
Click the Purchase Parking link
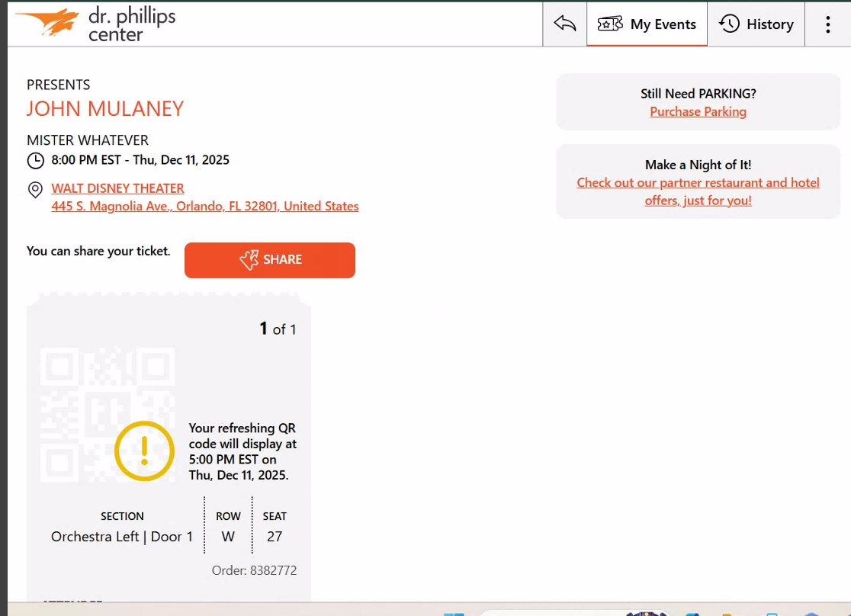(x=698, y=111)
